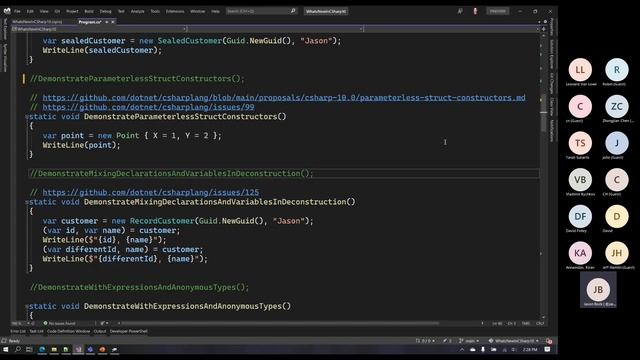Screen dimensions: 640x360
Task: Open the Git menu
Action: [57, 11]
